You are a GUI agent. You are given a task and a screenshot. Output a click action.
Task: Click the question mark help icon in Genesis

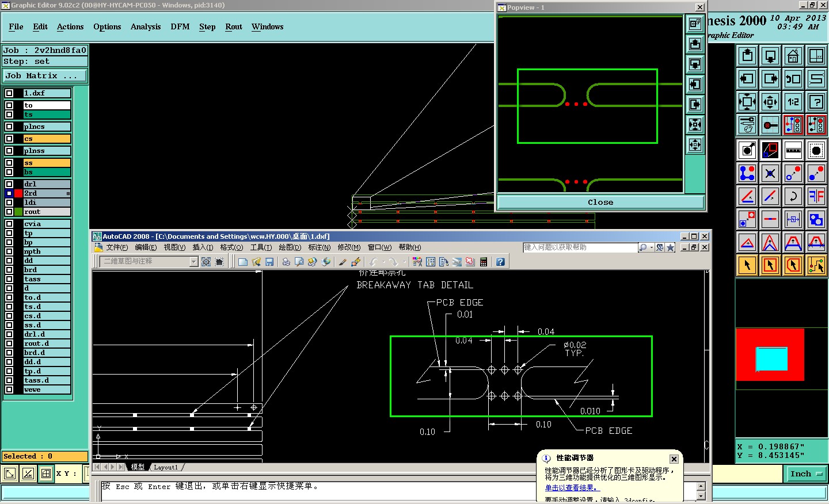[816, 102]
